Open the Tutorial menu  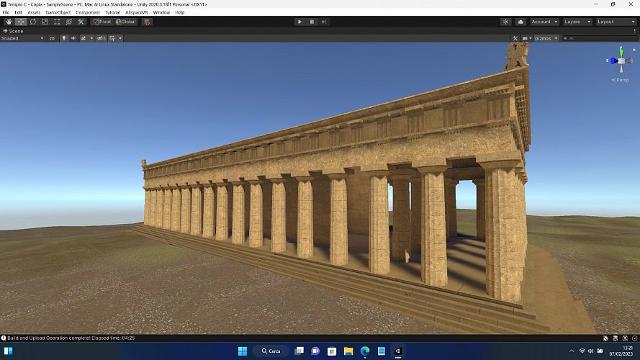(113, 13)
